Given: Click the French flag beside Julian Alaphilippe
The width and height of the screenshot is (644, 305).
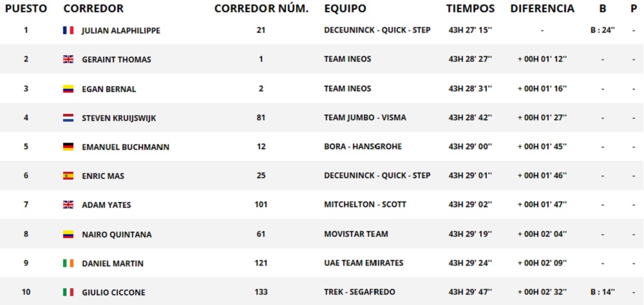Looking at the screenshot, I should (68, 30).
